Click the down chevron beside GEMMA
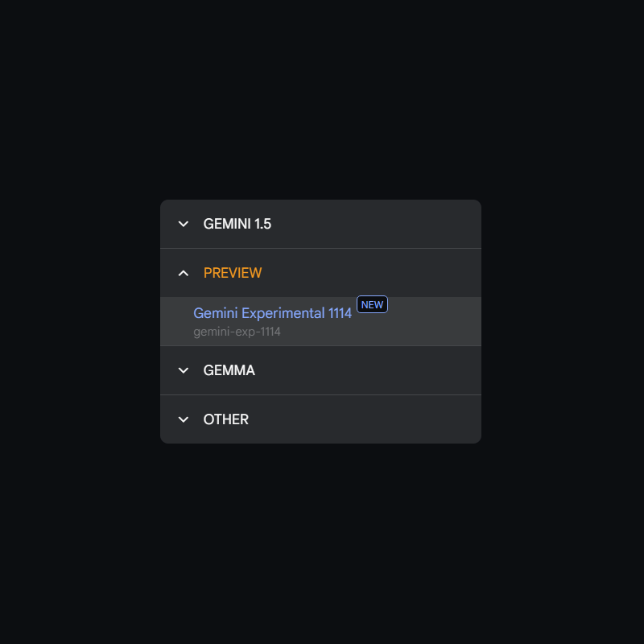 184,370
